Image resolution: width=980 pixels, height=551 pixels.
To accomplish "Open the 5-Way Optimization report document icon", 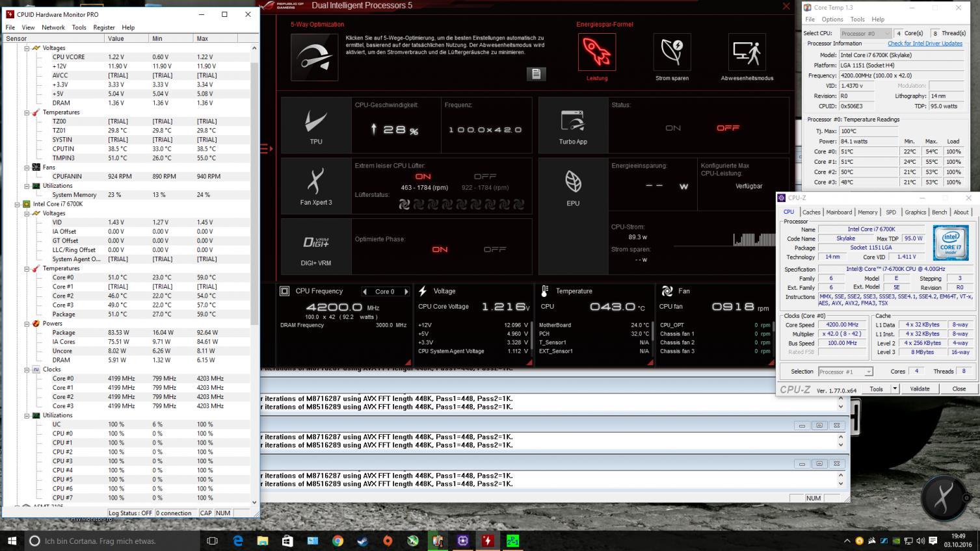I will coord(536,73).
